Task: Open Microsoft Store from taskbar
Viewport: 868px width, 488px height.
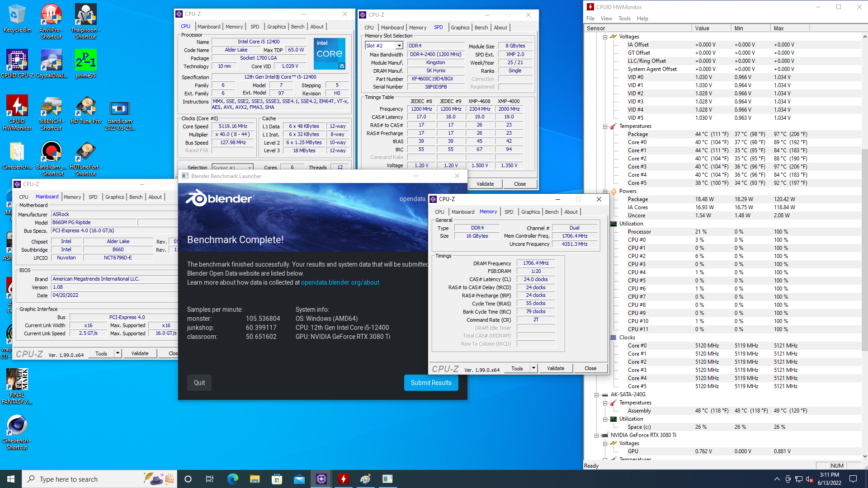Action: click(x=277, y=479)
